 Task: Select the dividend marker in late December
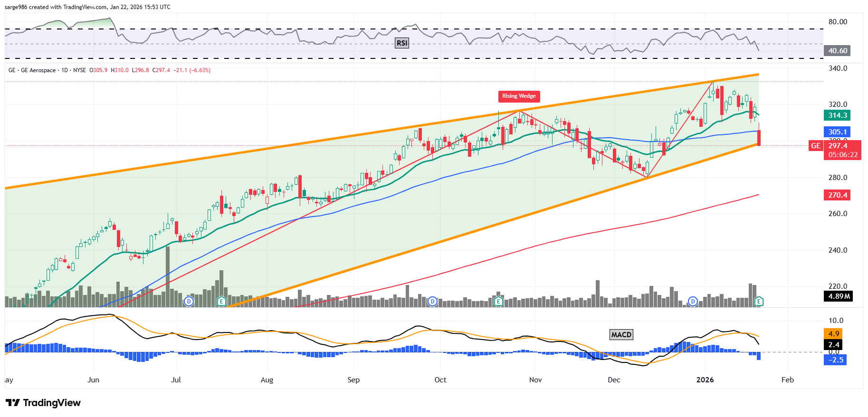693,301
